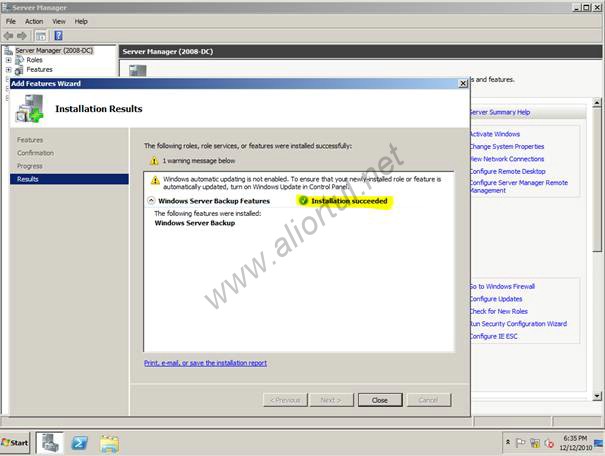
Task: Open Server Manager taskbar icon
Action: [50, 443]
